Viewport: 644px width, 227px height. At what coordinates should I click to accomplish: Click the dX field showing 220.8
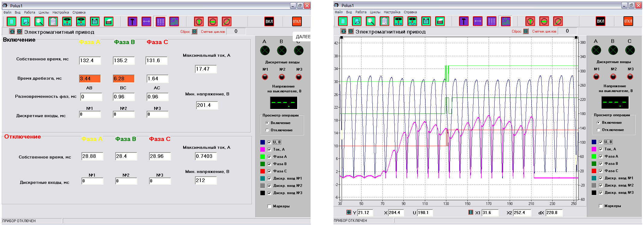pyautogui.click(x=554, y=213)
